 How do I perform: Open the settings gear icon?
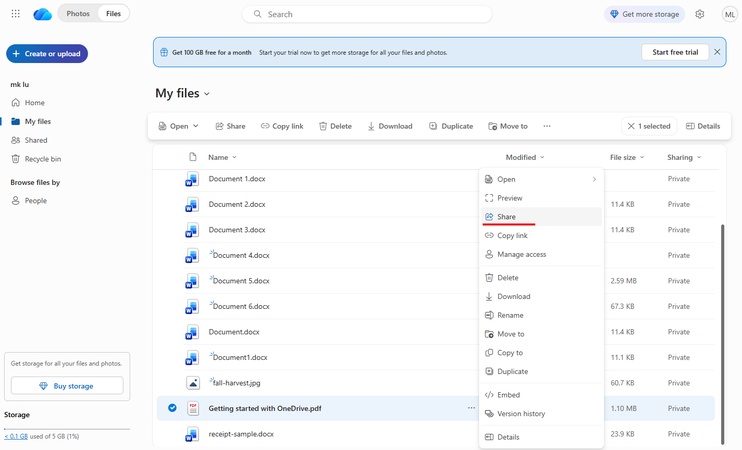tap(699, 14)
